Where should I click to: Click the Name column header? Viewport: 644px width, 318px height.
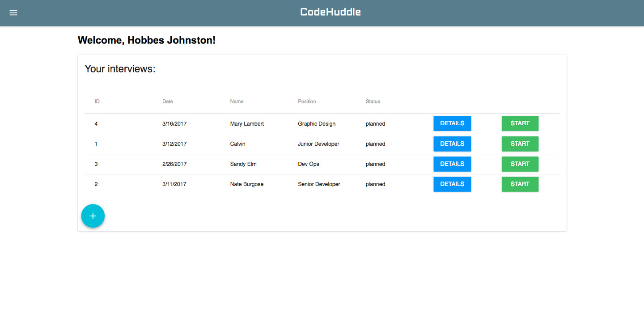pos(237,102)
